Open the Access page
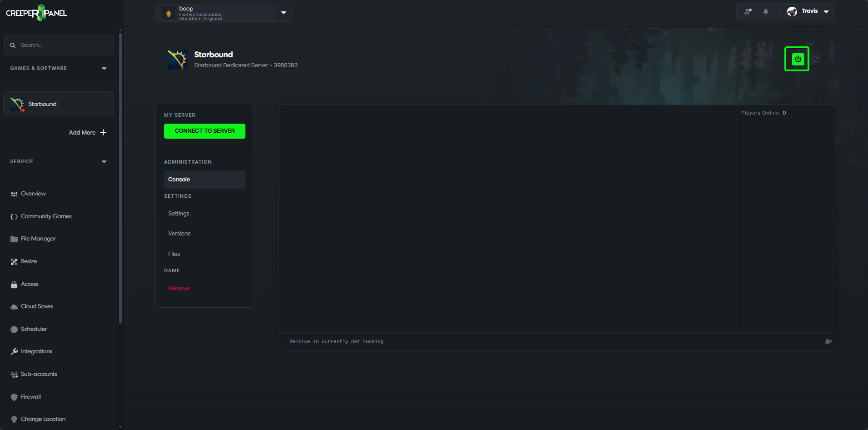Viewport: 868px width, 430px height. tap(30, 284)
